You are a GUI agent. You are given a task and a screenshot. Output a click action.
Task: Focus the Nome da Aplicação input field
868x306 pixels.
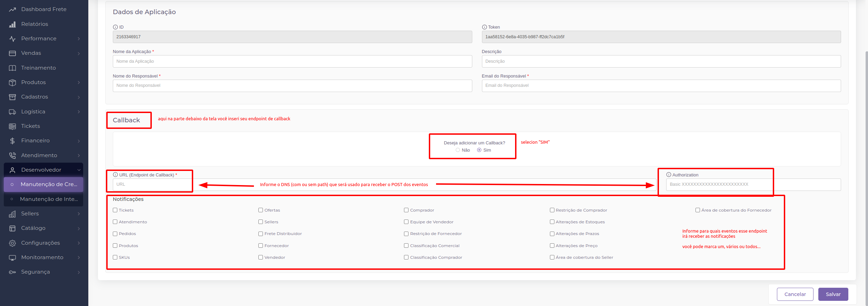[x=292, y=61]
